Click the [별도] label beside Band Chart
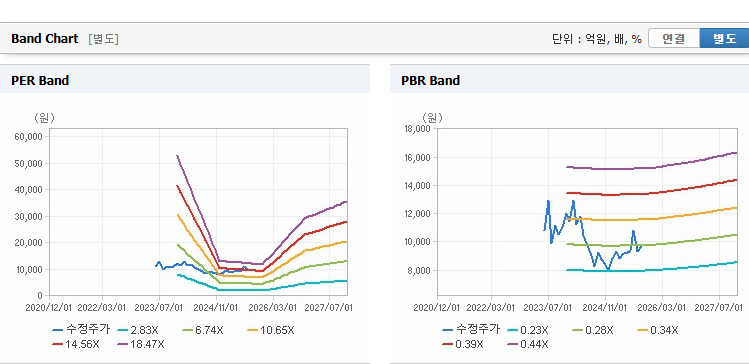 pyautogui.click(x=103, y=39)
